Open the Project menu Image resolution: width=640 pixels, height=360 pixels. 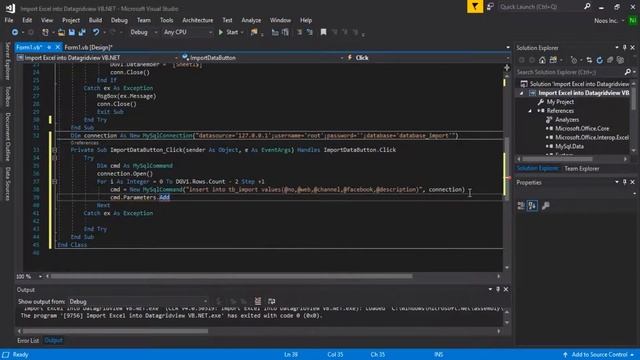71,20
